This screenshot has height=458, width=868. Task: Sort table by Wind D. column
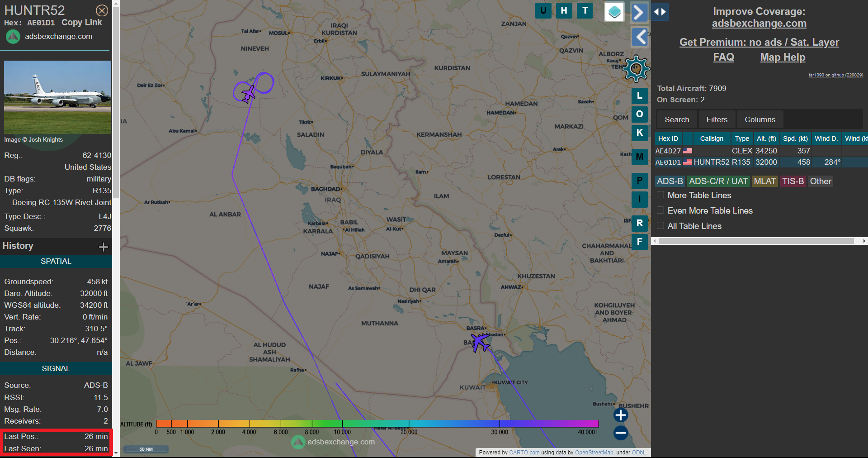pyautogui.click(x=826, y=138)
